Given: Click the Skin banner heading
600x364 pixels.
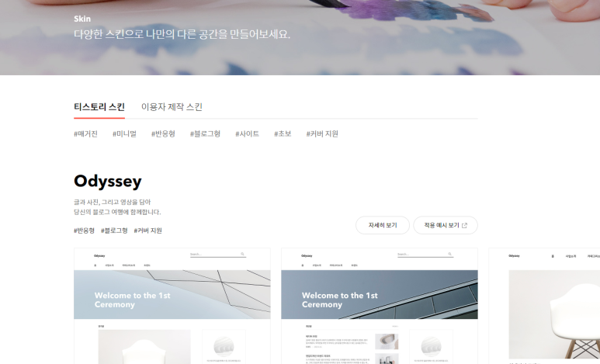Looking at the screenshot, I should click(82, 19).
